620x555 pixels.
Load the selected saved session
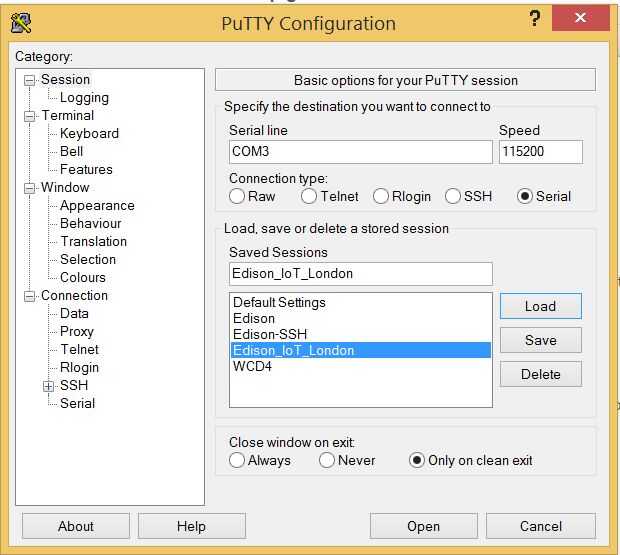pos(540,306)
